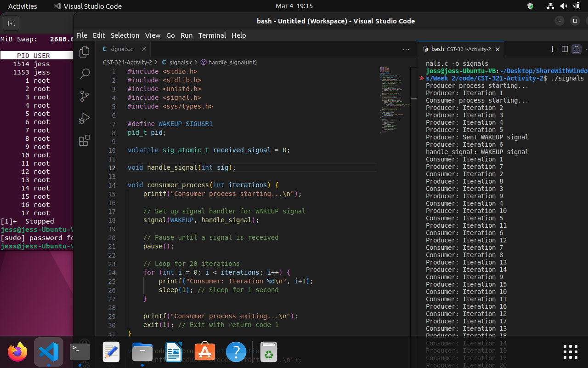The width and height of the screenshot is (588, 368).
Task: Show Applications grid in the dock
Action: pyautogui.click(x=570, y=352)
